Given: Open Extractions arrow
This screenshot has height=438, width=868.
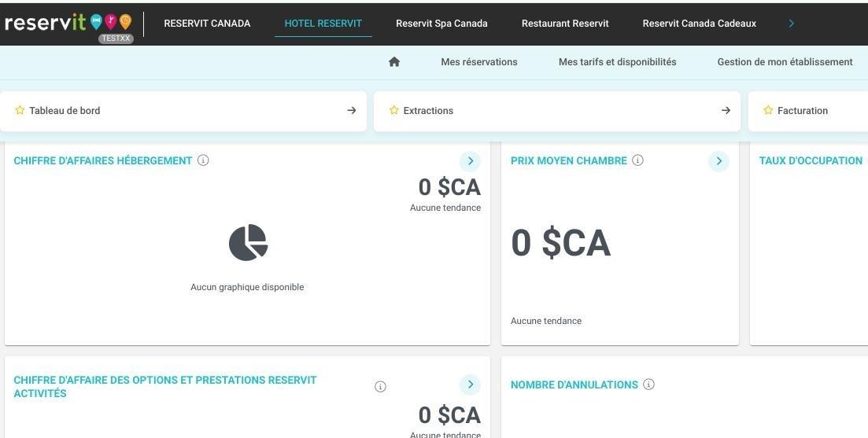Looking at the screenshot, I should click(x=726, y=111).
